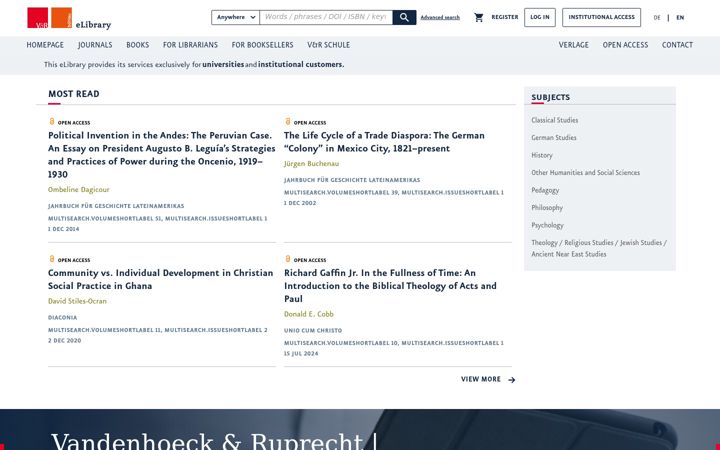
Task: Select Theology / Religious Studies subject
Action: click(x=599, y=248)
